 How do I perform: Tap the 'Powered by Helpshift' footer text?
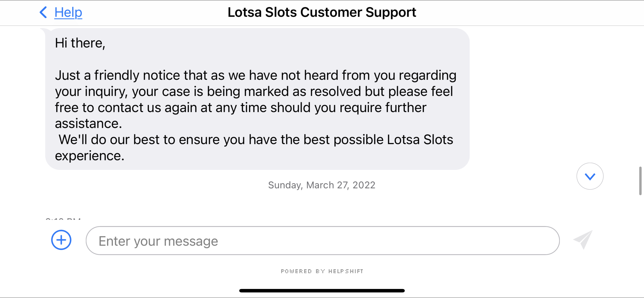point(322,271)
